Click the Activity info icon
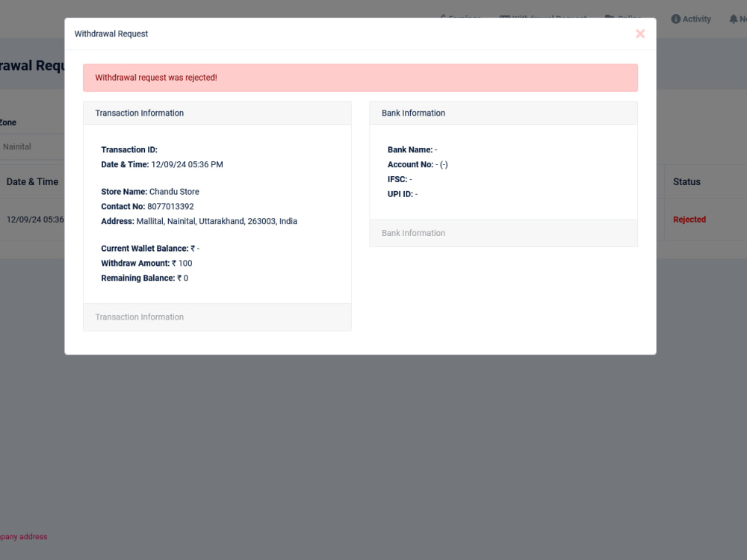 pyautogui.click(x=675, y=19)
